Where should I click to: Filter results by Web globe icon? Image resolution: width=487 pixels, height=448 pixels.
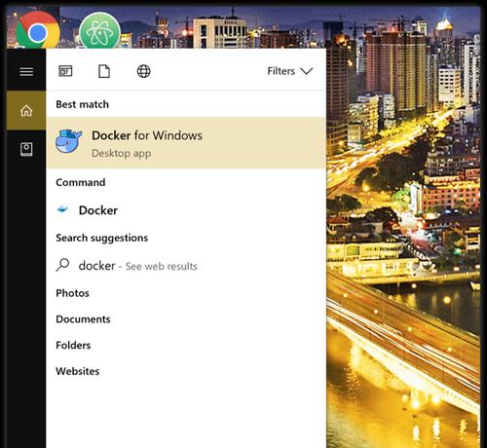point(143,71)
